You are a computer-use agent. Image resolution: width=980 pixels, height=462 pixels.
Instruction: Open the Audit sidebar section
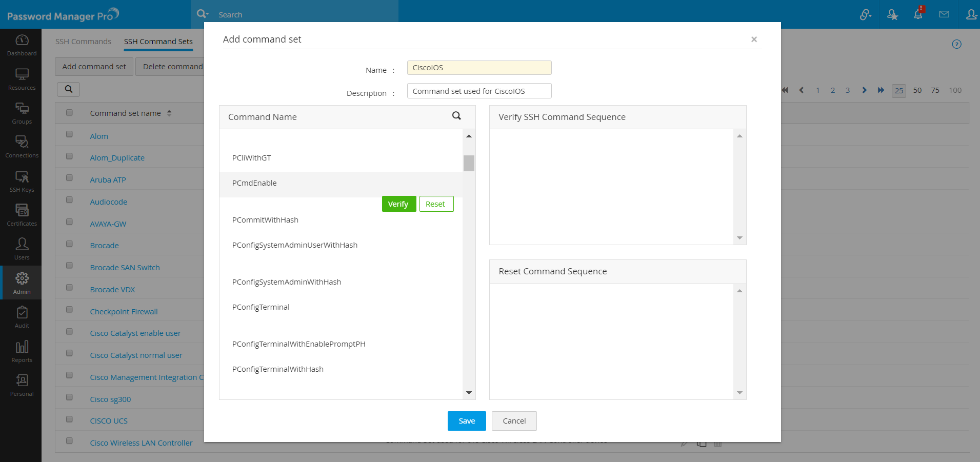pos(22,317)
